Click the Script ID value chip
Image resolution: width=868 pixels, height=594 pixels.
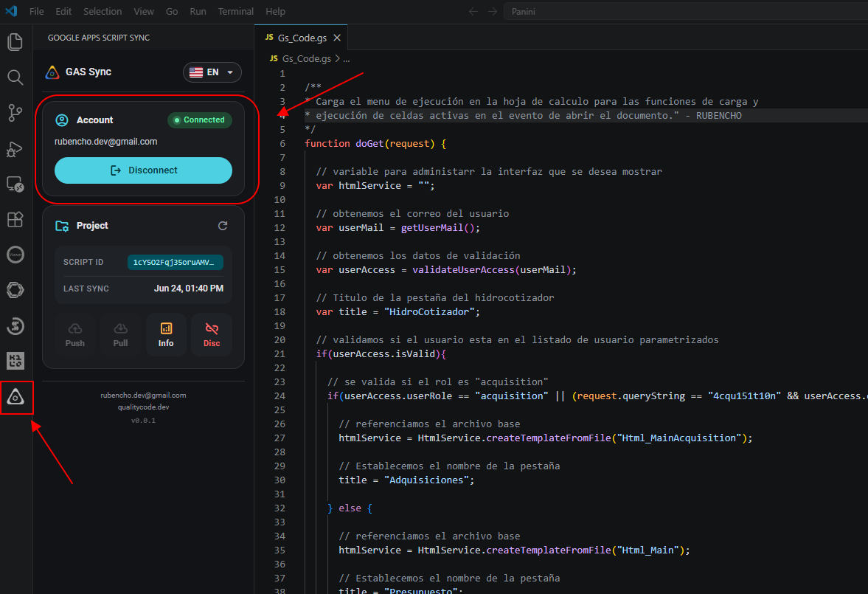[x=175, y=262]
